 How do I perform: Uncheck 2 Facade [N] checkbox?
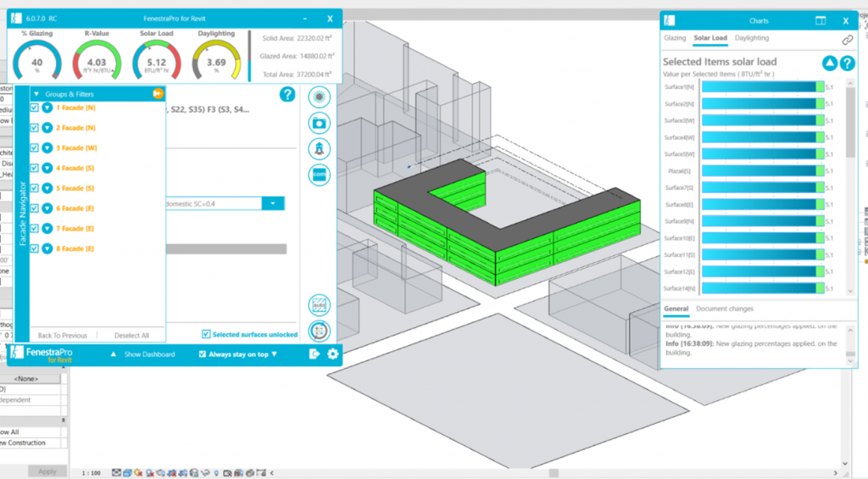coord(34,128)
